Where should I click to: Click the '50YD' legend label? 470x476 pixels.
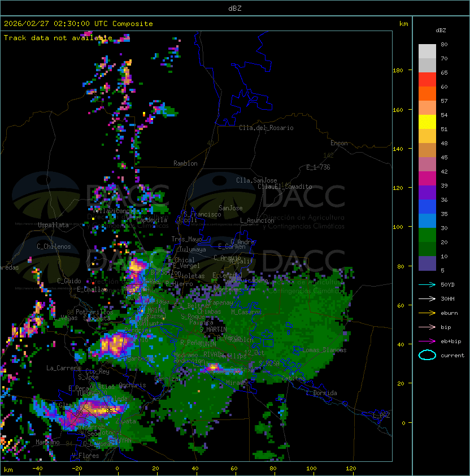click(447, 284)
